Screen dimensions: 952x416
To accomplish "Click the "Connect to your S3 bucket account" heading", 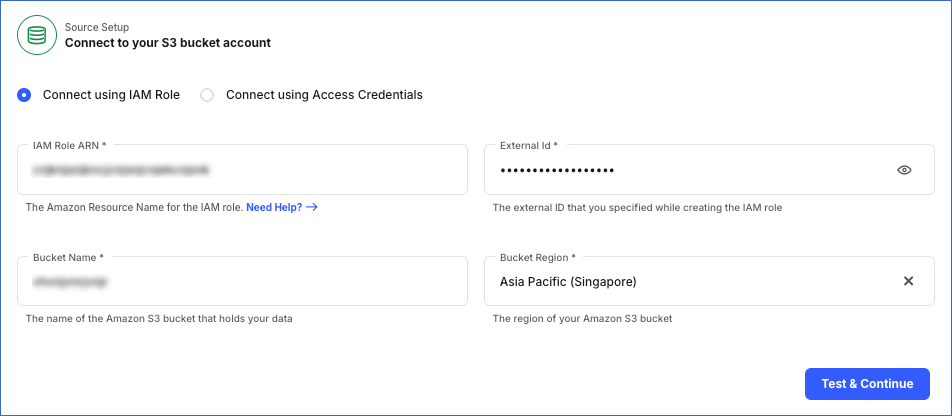I will 168,43.
